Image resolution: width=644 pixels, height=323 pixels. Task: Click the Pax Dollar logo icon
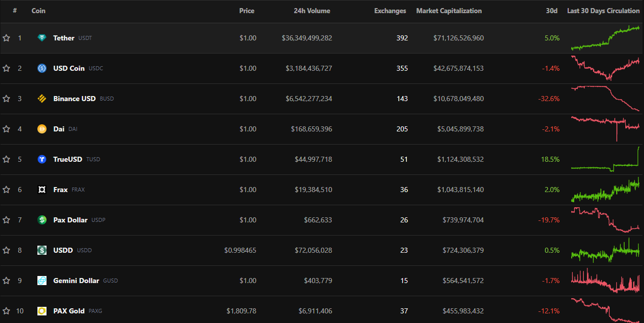(42, 220)
